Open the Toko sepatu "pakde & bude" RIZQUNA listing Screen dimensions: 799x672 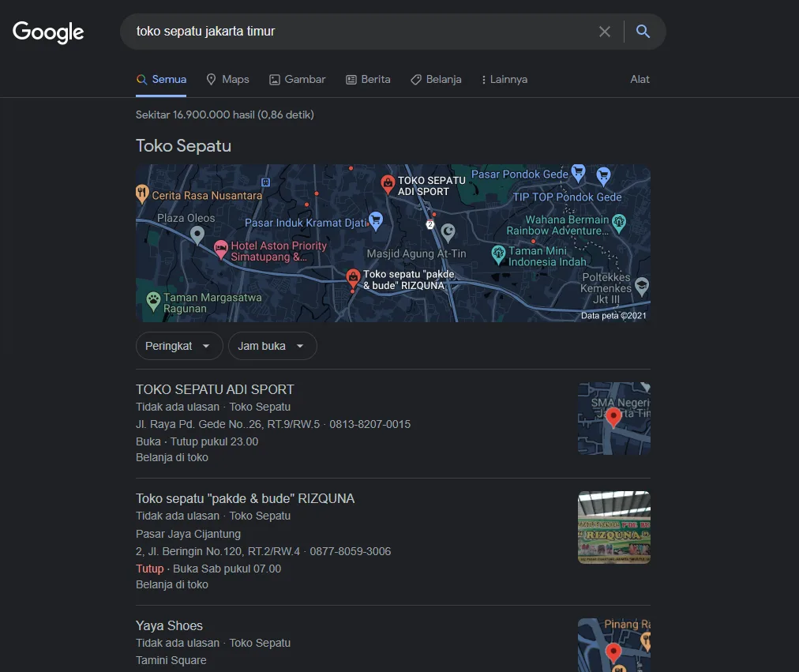245,499
